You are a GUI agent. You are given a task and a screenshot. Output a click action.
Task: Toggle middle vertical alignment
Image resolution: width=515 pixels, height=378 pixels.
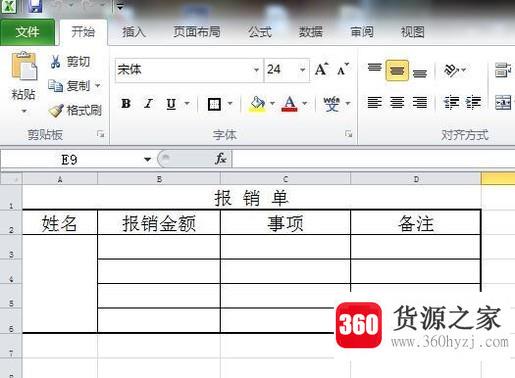(x=397, y=70)
